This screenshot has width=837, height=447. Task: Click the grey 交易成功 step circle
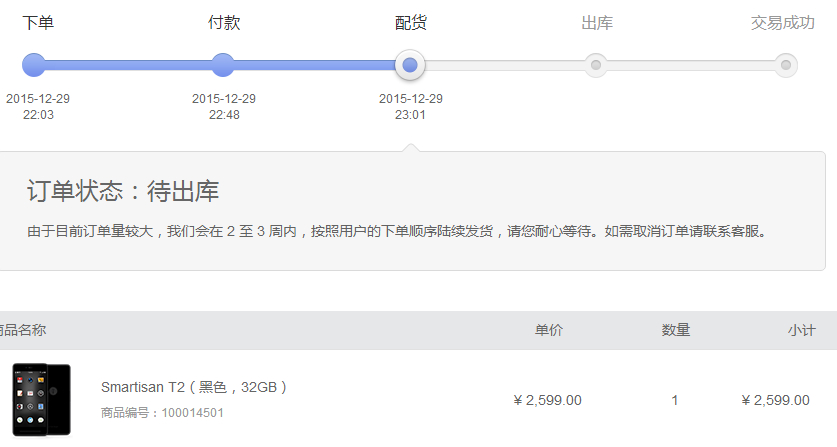786,65
